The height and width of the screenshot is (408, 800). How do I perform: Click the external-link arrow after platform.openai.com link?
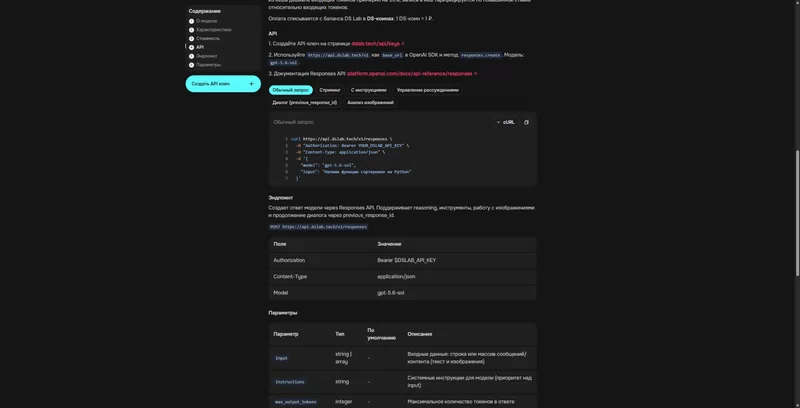pyautogui.click(x=476, y=73)
